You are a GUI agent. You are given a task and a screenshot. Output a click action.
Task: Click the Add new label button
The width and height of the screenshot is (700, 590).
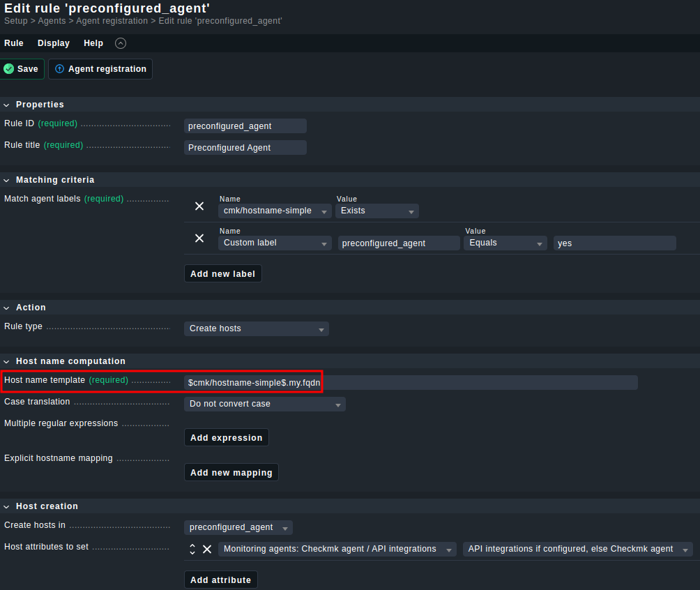coord(222,274)
